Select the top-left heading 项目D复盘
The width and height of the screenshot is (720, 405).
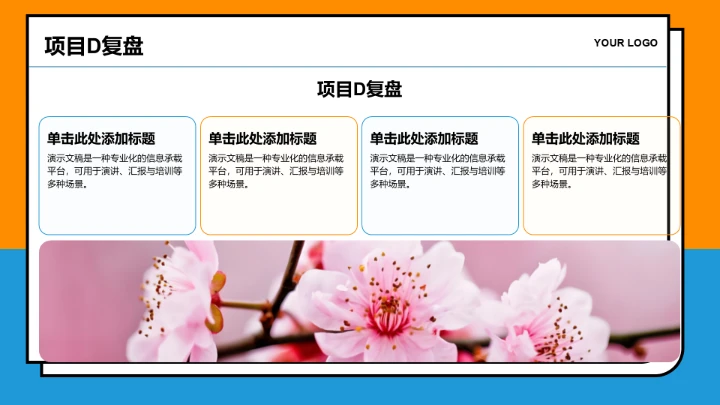pos(94,46)
